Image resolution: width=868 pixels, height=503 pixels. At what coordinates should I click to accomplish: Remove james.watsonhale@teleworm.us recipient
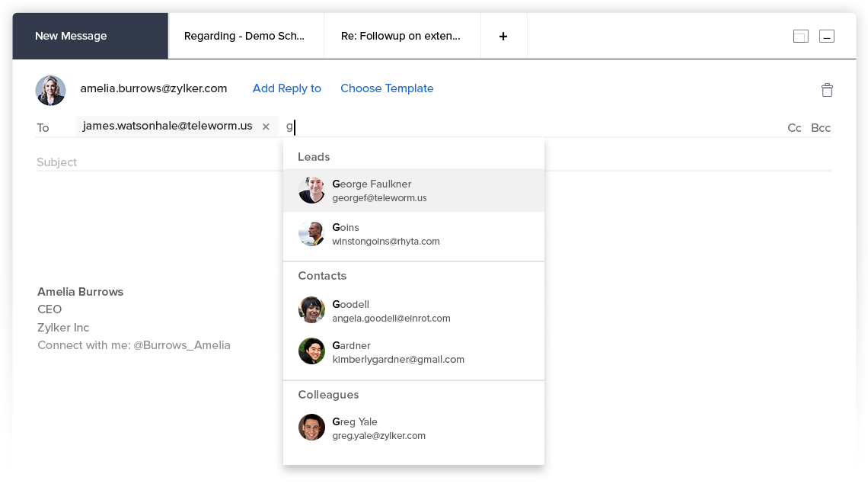(x=266, y=127)
